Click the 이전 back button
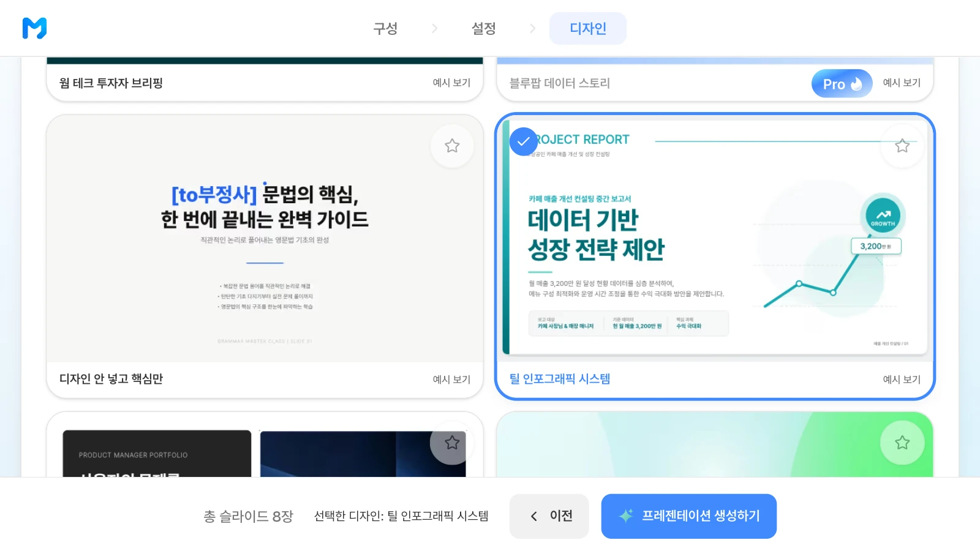The height and width of the screenshot is (551, 980). (x=549, y=516)
